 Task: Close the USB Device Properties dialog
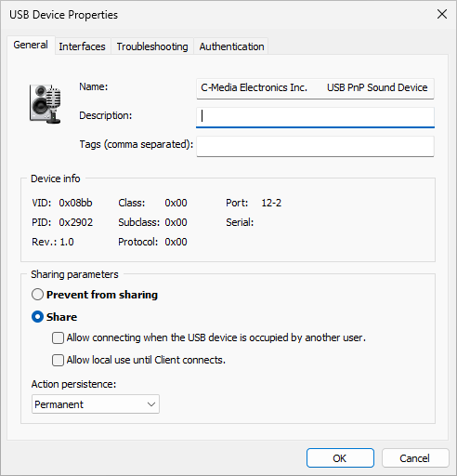click(x=442, y=14)
